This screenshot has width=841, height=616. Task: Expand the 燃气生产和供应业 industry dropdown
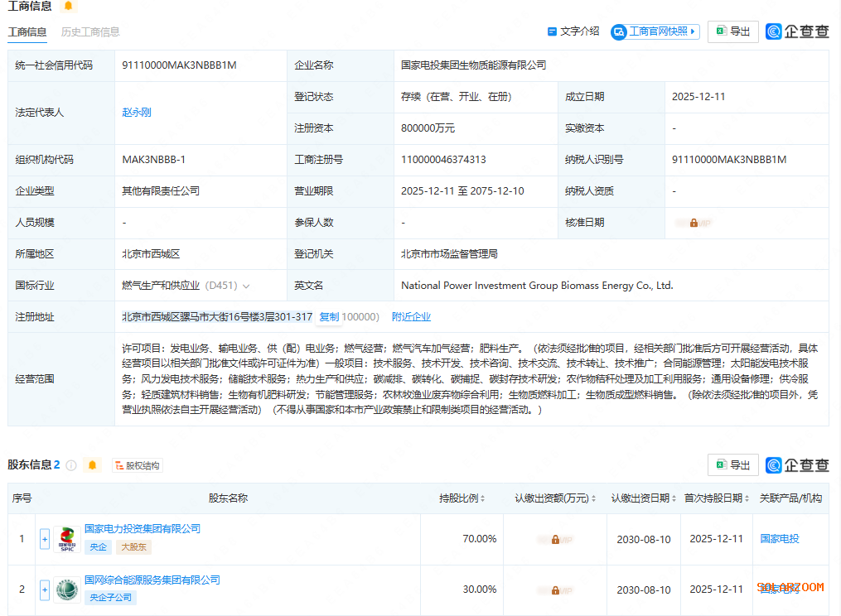pos(246,286)
